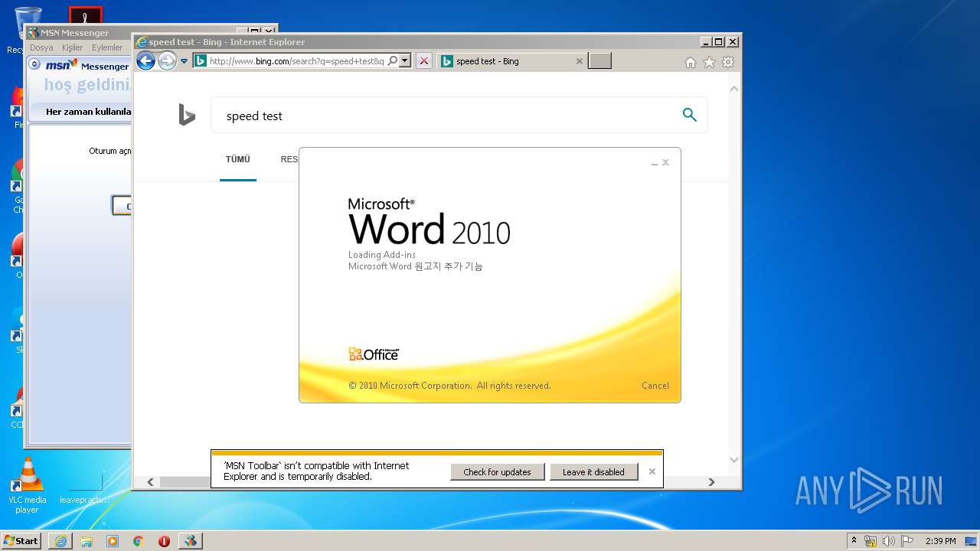Open Dosya menu in MSN Messenger

click(41, 47)
